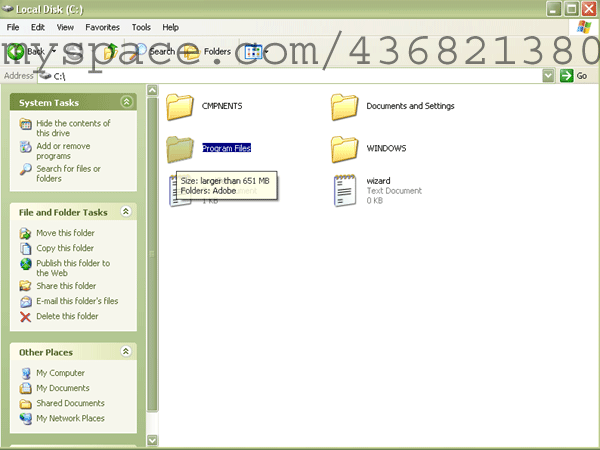600x450 pixels.
Task: Click the address bar field showing C:\
Action: 289,76
